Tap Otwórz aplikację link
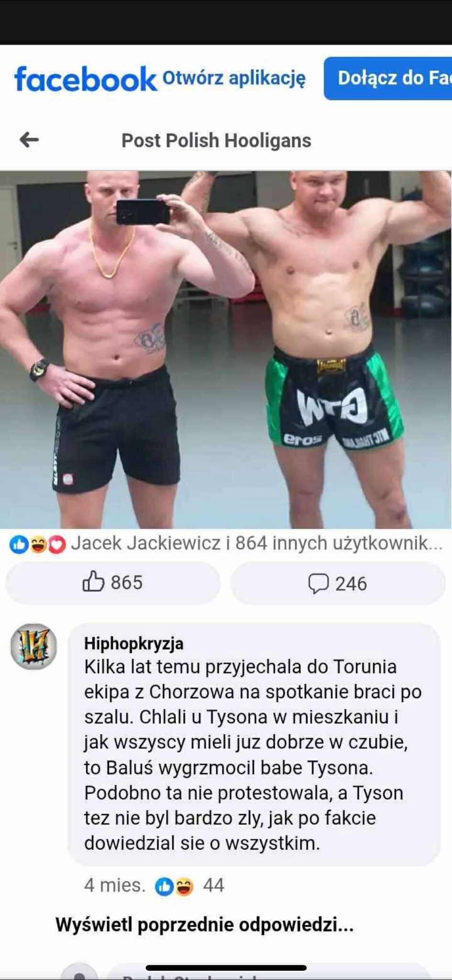Screen dimensions: 452x980 [x=234, y=78]
